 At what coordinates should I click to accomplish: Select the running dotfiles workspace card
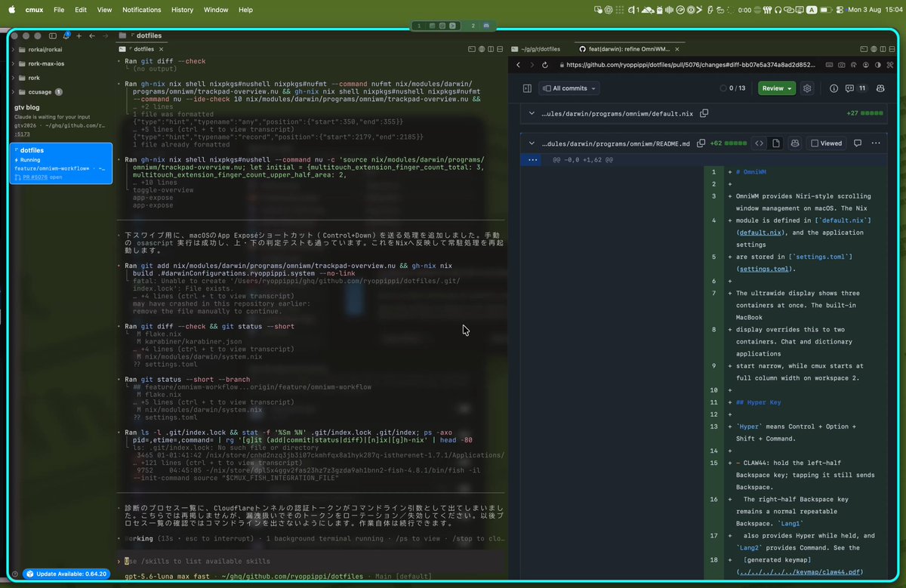[61, 164]
